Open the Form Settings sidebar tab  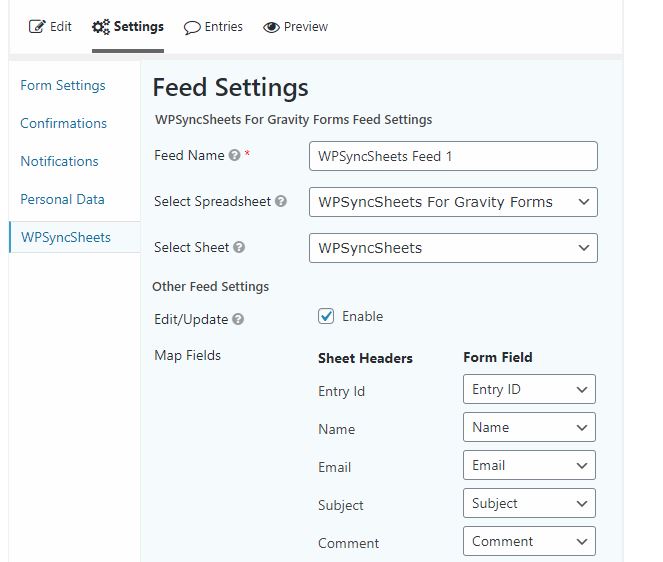(x=63, y=85)
